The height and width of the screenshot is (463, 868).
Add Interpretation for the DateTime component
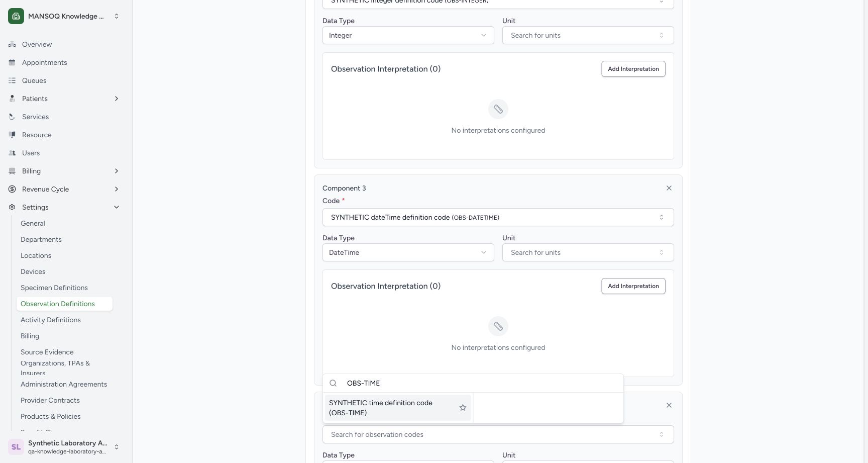[x=633, y=286]
